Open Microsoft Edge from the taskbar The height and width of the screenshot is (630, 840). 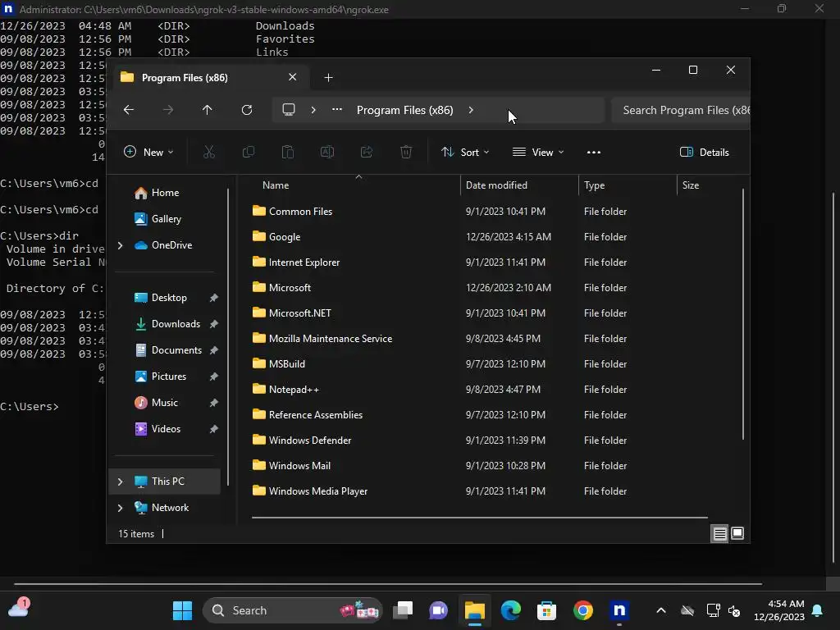(x=510, y=610)
